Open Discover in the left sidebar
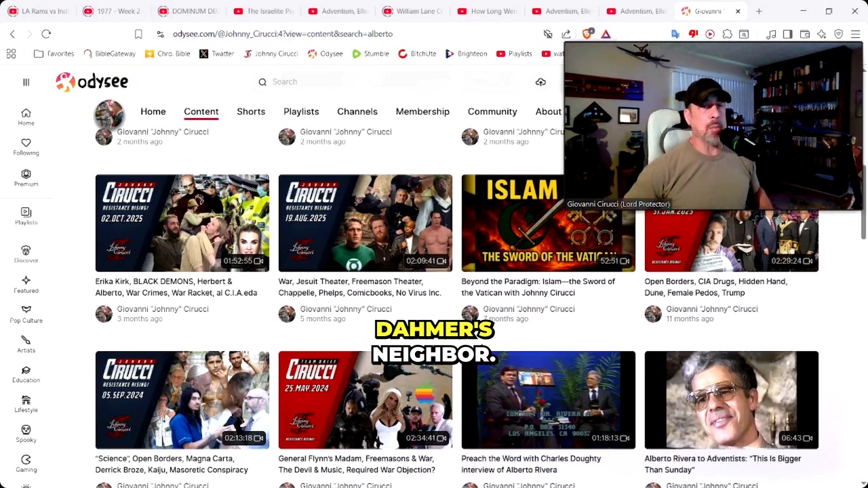This screenshot has width=868, height=488. click(x=26, y=254)
